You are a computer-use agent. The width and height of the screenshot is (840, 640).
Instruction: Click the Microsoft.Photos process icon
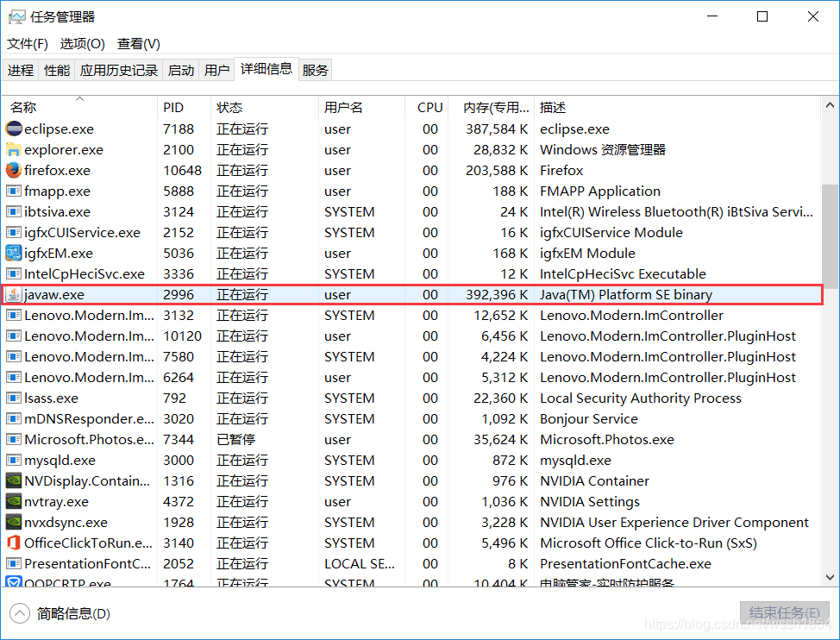(x=14, y=439)
